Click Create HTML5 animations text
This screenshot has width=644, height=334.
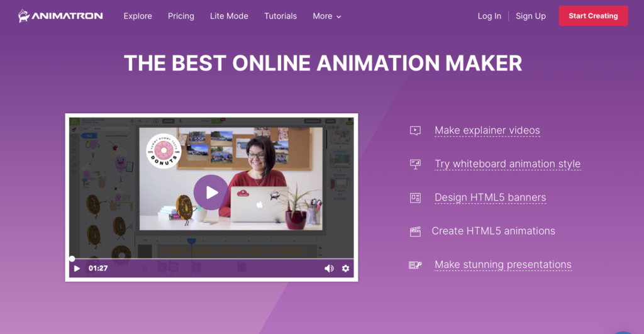[x=493, y=231]
